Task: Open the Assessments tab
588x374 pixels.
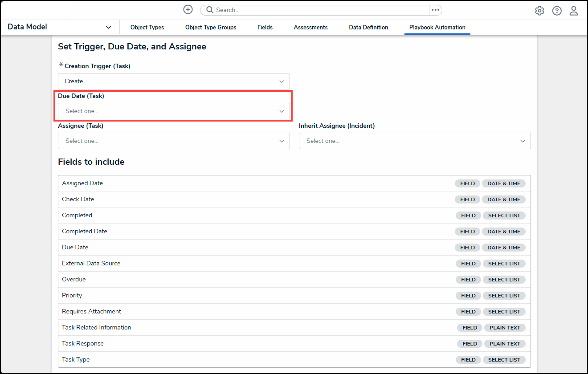Action: [x=310, y=28]
